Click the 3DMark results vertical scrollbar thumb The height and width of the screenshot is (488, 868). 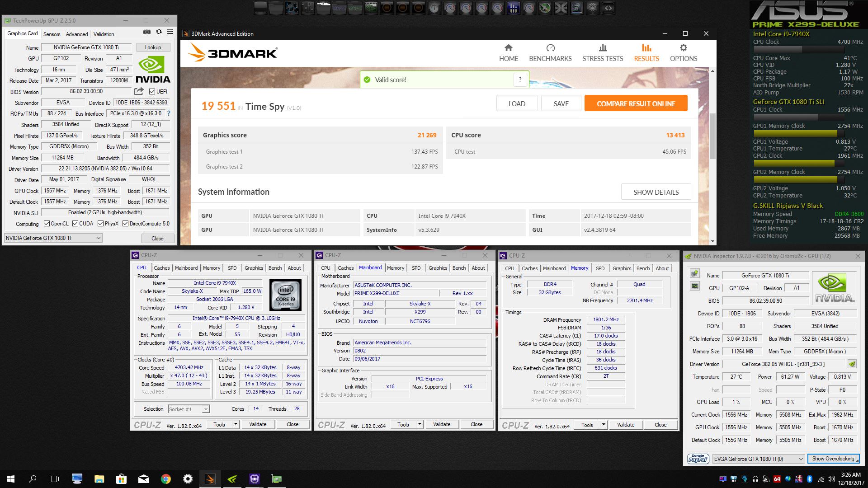[x=712, y=136]
